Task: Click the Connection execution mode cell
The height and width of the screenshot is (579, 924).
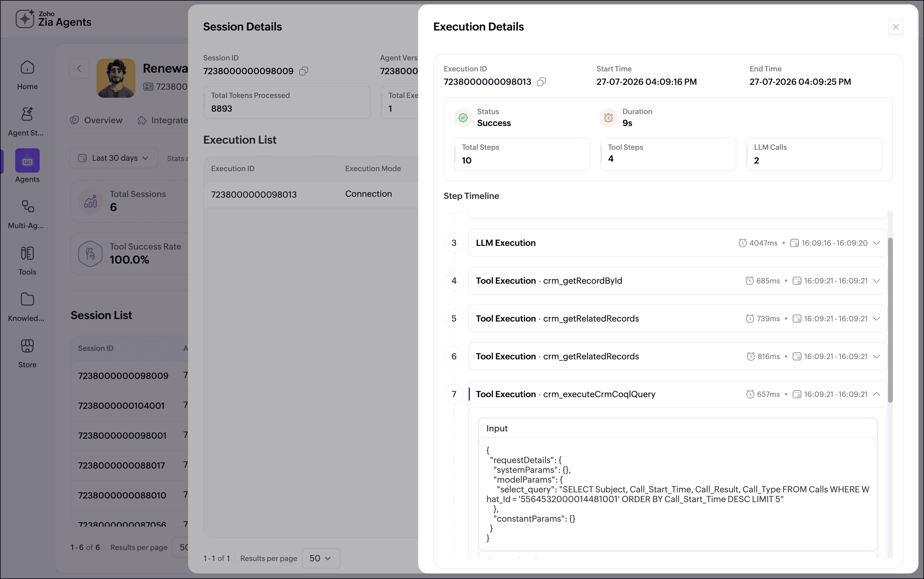Action: [x=368, y=194]
